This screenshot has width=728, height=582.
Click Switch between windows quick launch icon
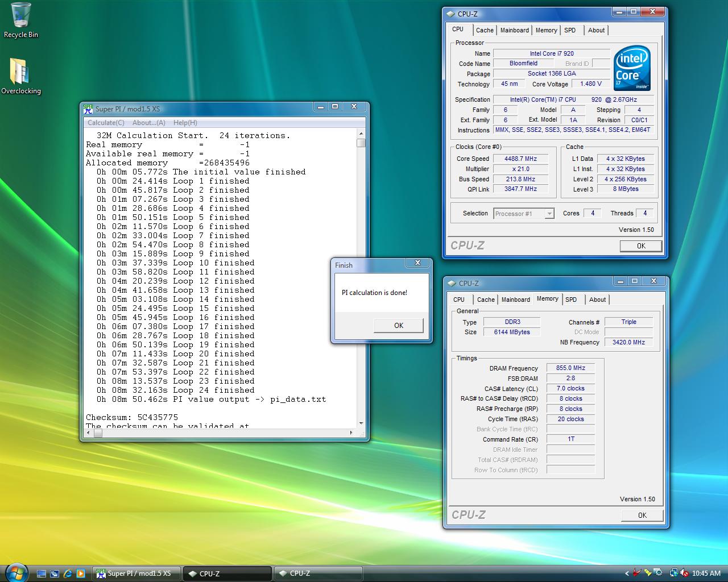click(55, 573)
